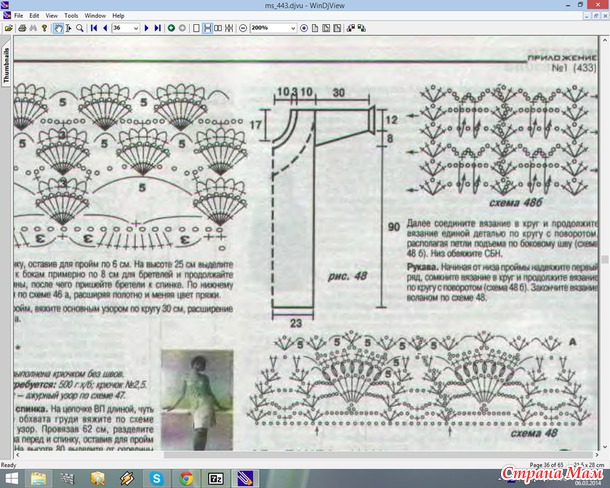Click the Help menu

[x=119, y=16]
